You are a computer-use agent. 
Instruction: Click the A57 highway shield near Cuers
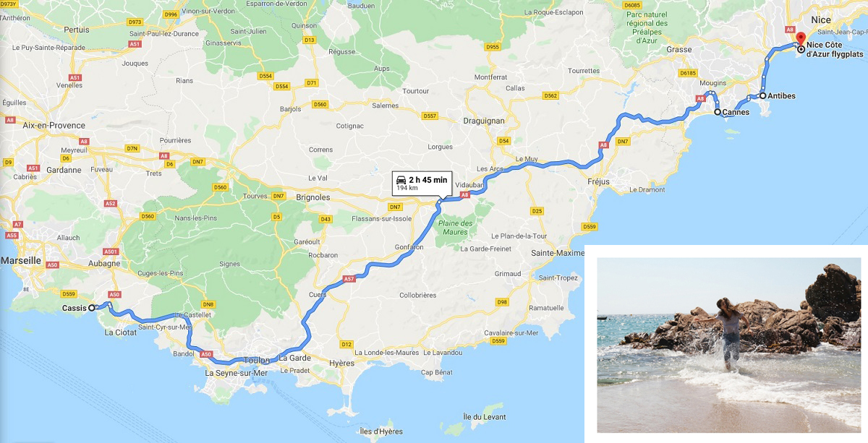[x=349, y=279]
